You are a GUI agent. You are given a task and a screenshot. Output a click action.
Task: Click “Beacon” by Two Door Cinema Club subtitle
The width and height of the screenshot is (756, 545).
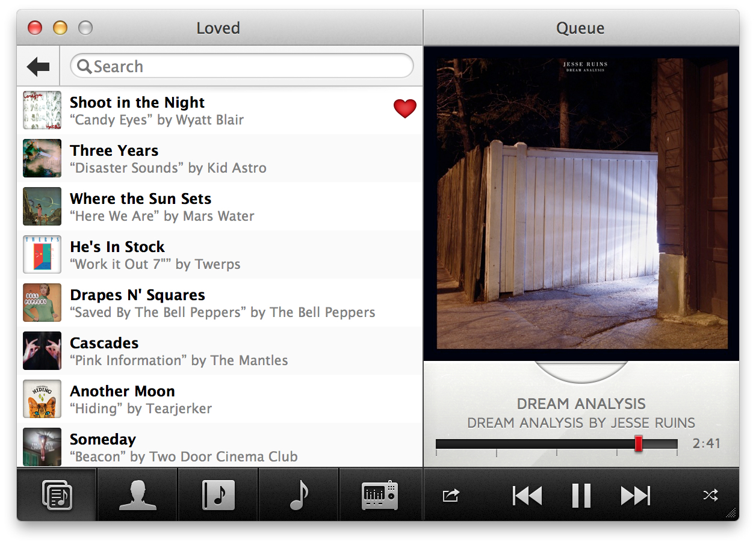[184, 457]
